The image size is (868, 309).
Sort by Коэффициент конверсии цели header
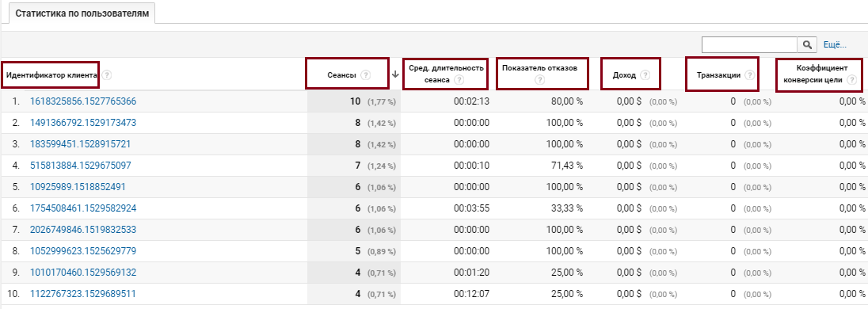pos(821,74)
